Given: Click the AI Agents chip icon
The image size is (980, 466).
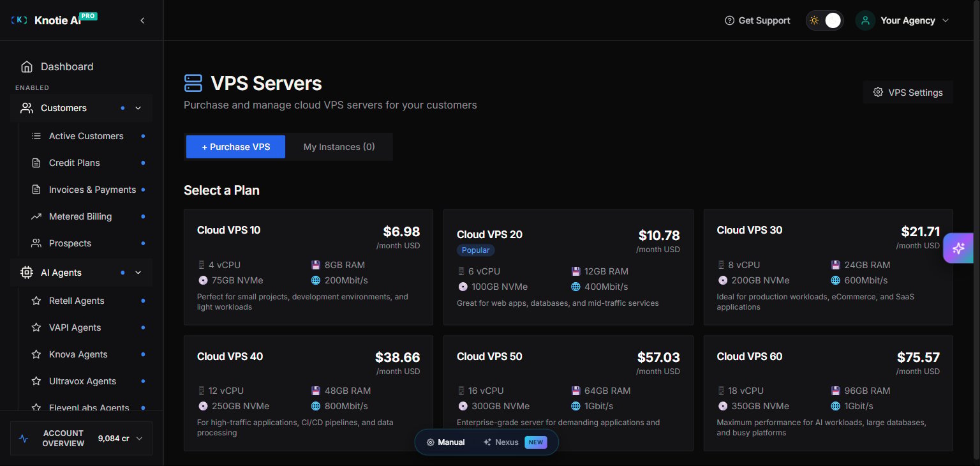Looking at the screenshot, I should [27, 273].
